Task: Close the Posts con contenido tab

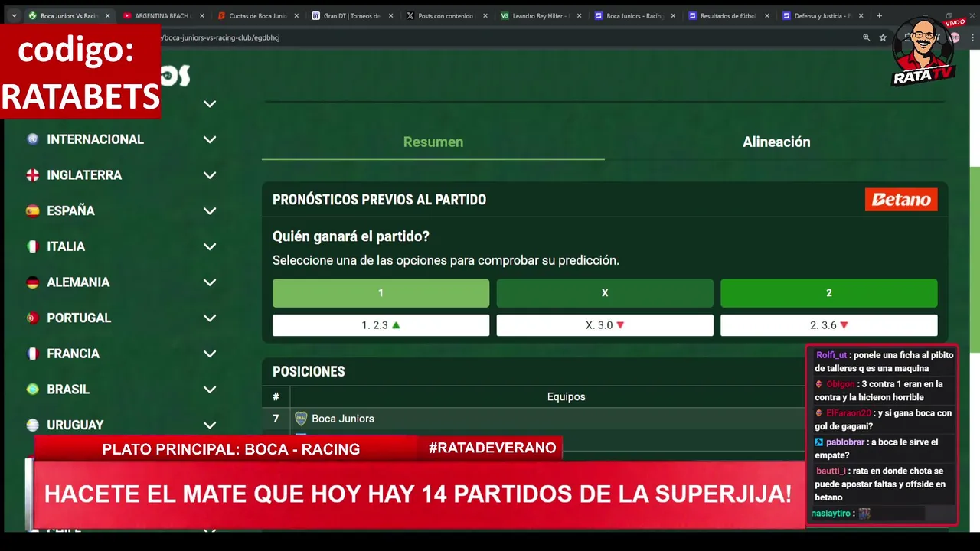Action: point(485,15)
